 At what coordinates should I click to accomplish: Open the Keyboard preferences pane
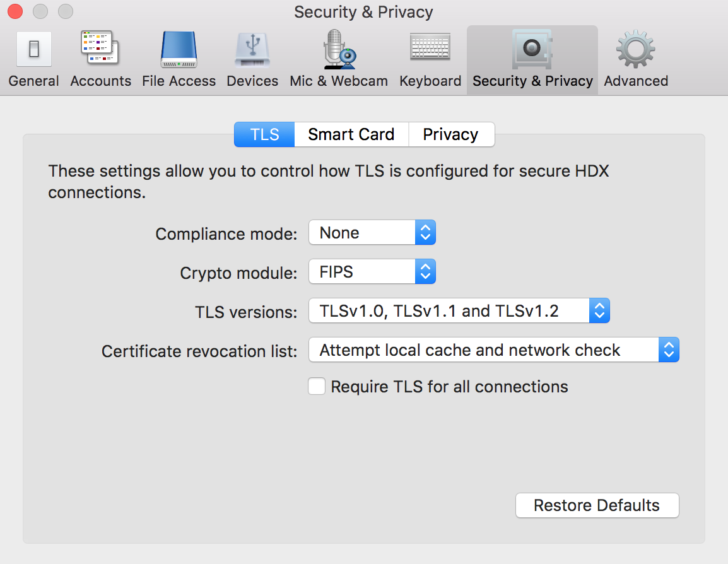430,61
